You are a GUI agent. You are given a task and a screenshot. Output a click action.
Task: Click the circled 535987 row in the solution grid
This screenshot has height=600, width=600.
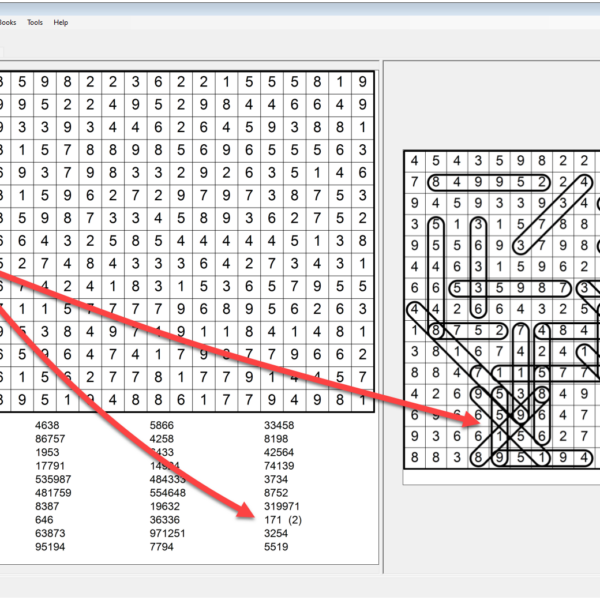tap(515, 288)
